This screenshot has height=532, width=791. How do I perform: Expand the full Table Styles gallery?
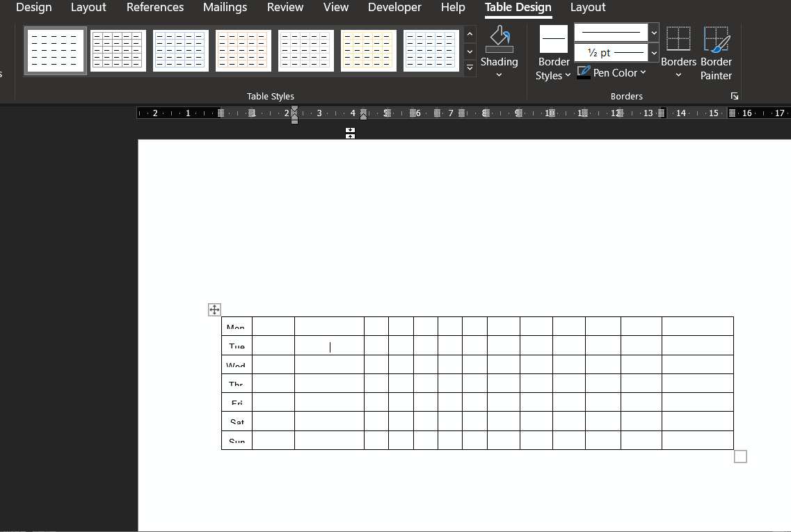[x=470, y=67]
